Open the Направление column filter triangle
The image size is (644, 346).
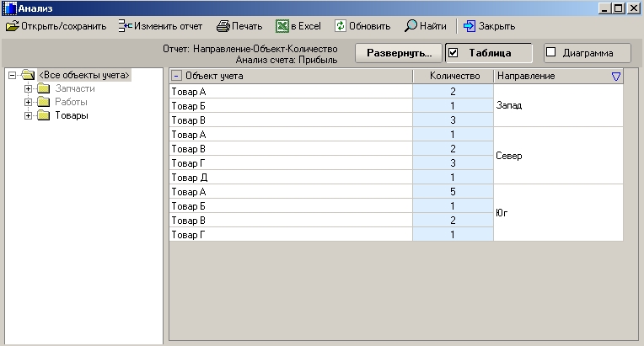pos(615,77)
